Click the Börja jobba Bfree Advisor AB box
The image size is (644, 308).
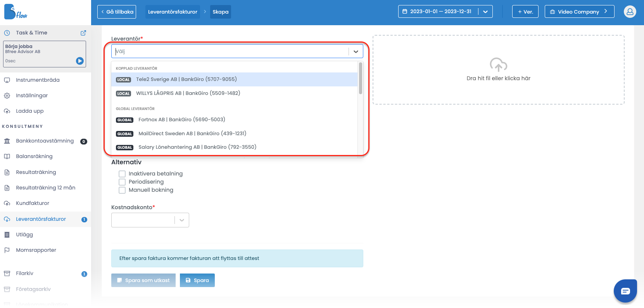(x=45, y=54)
